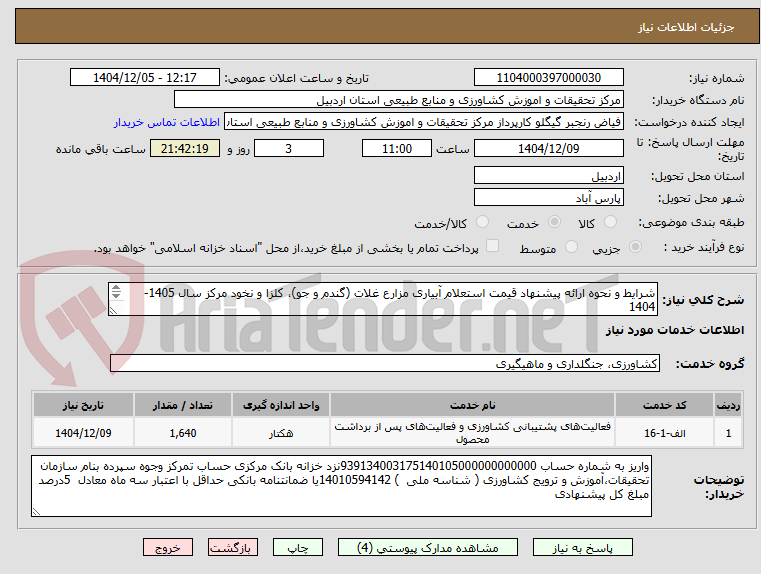
Task: Click the شرح کلی نیاز text area
Action: 383,299
